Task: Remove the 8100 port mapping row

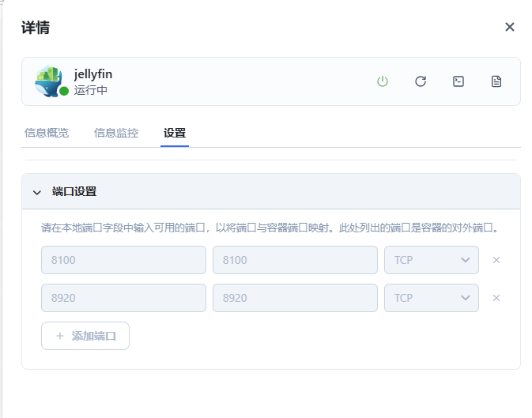Action: [496, 260]
